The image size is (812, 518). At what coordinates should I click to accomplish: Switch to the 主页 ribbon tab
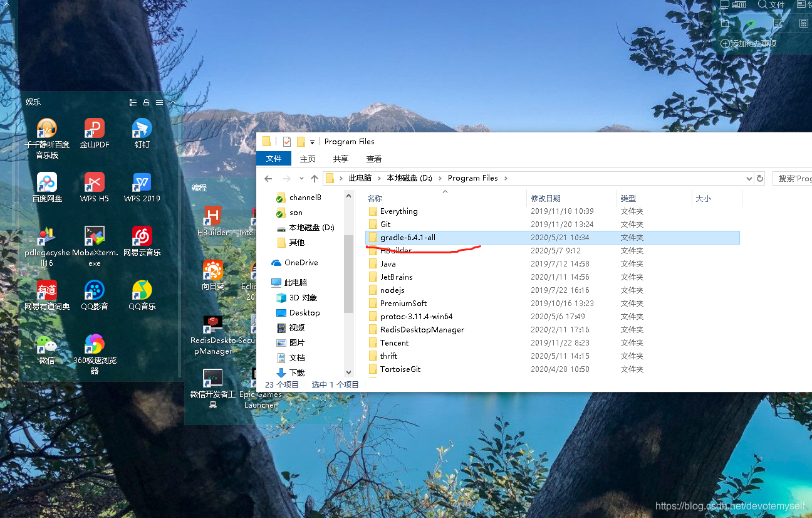tap(308, 159)
